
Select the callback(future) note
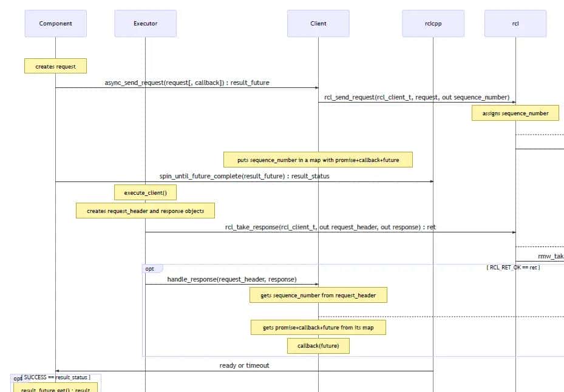318,346
